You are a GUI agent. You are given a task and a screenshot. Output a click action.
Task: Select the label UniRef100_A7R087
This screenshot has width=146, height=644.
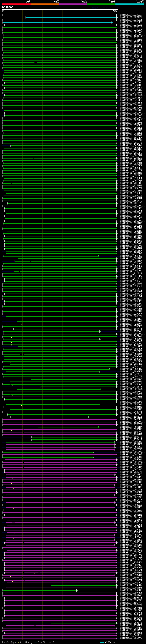click(131, 52)
